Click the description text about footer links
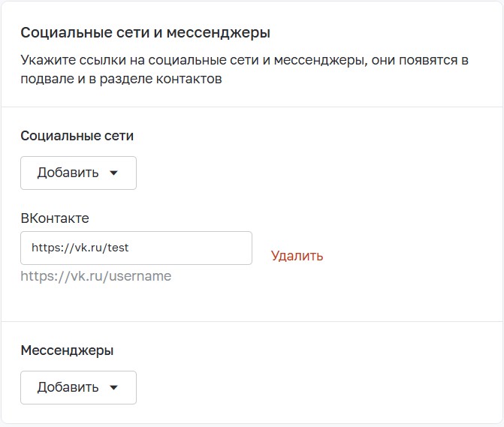504x427 pixels. pos(244,70)
